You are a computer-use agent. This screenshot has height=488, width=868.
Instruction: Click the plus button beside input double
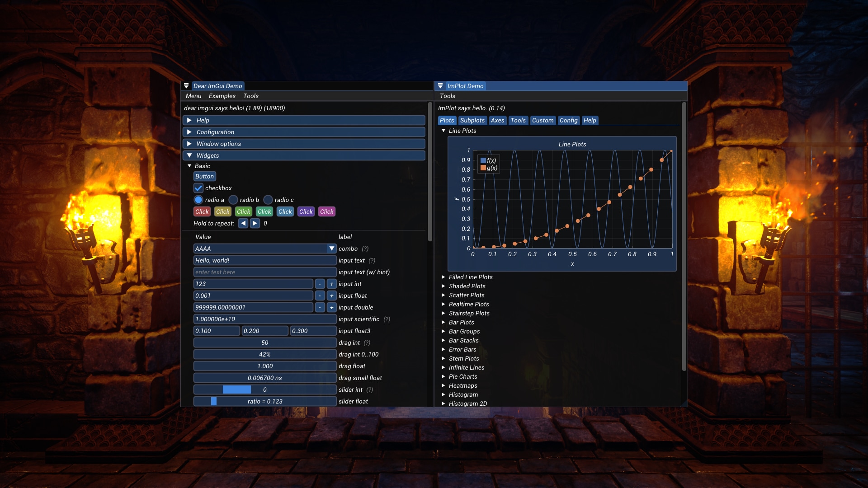coord(331,307)
